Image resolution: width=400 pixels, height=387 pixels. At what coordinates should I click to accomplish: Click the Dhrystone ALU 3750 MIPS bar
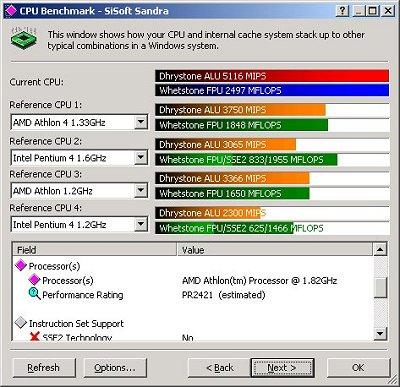(240, 110)
